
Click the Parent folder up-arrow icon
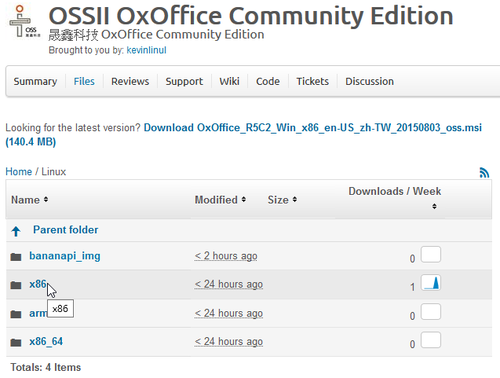click(16, 231)
